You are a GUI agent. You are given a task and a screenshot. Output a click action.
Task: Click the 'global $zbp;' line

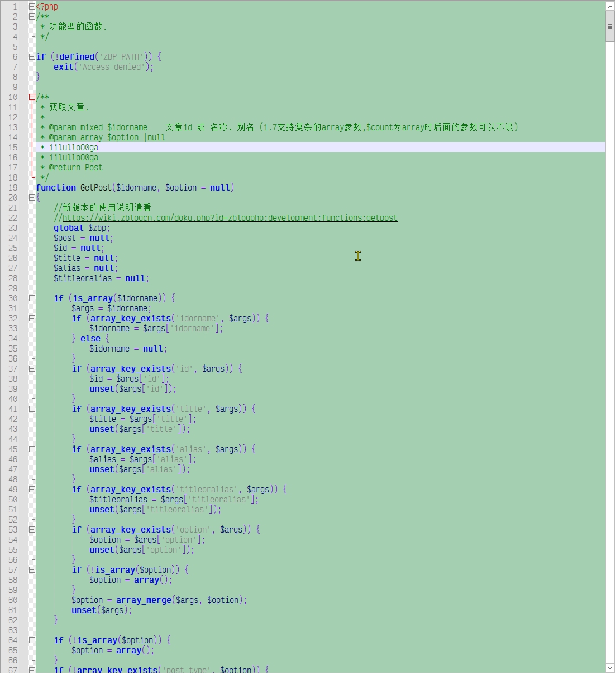pyautogui.click(x=82, y=228)
